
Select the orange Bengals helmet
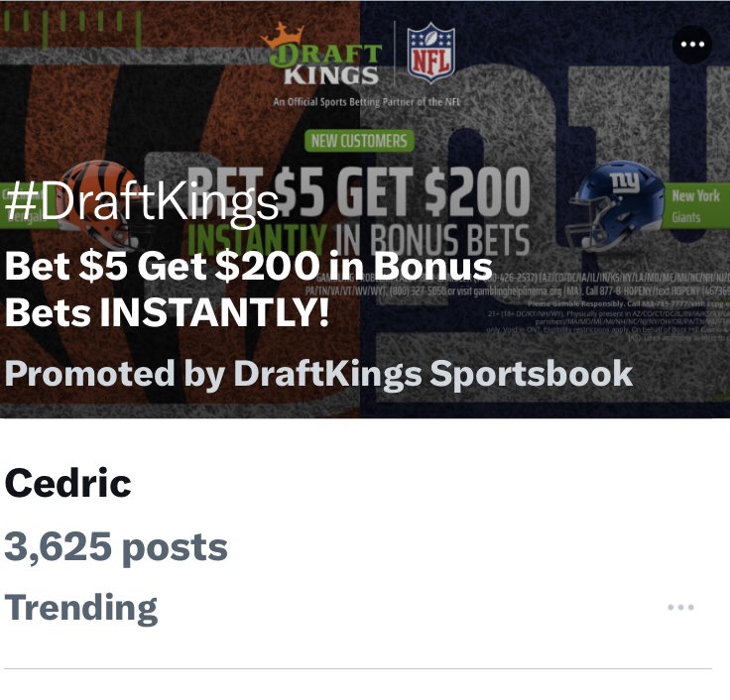pos(100,204)
